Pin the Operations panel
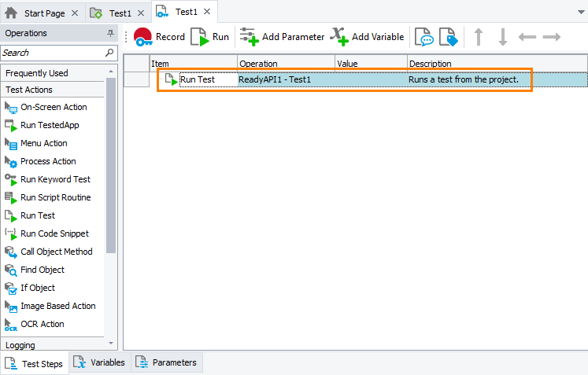Image resolution: width=588 pixels, height=375 pixels. point(110,34)
